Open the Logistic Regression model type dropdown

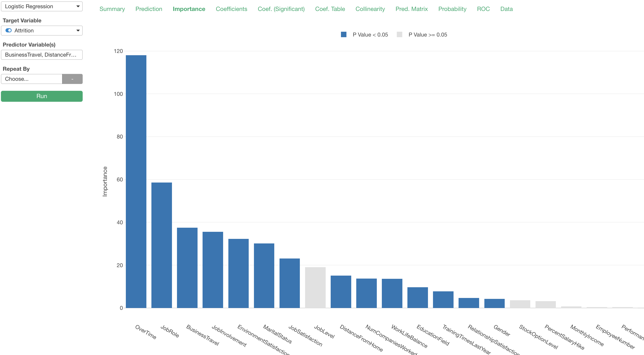(42, 6)
